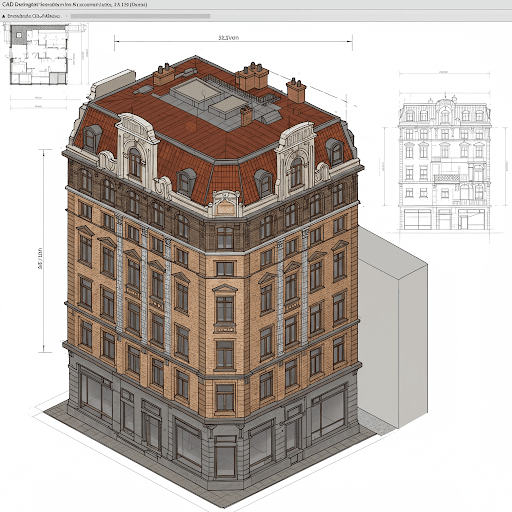Open the floor plan thumbnail view

[39, 55]
